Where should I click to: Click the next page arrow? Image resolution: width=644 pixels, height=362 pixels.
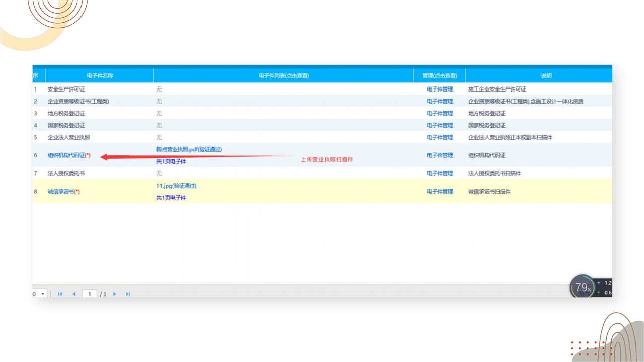(x=115, y=294)
